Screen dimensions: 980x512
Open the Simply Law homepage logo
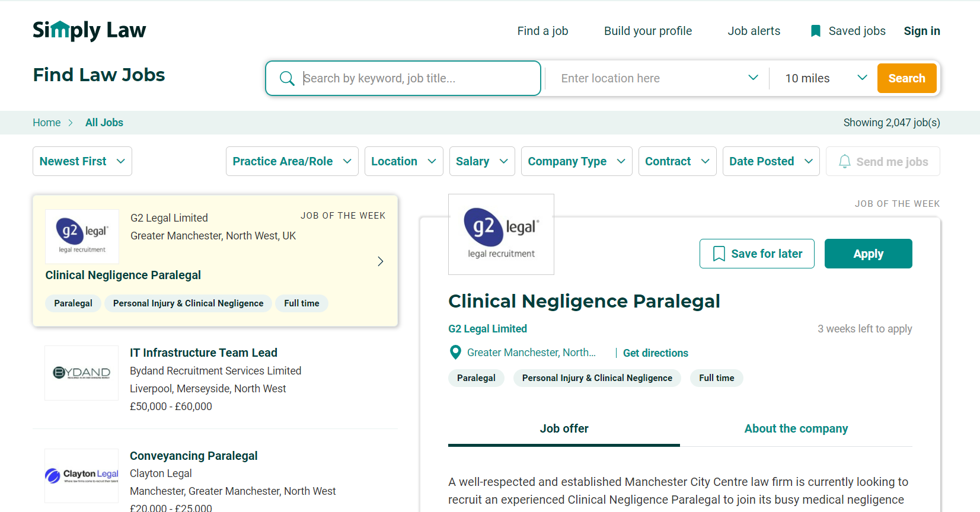pyautogui.click(x=89, y=30)
